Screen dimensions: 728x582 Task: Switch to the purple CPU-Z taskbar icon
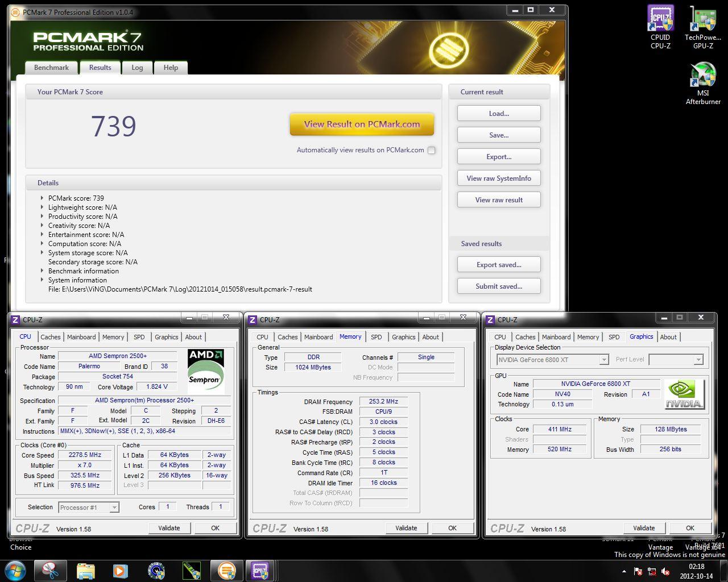coord(260,570)
